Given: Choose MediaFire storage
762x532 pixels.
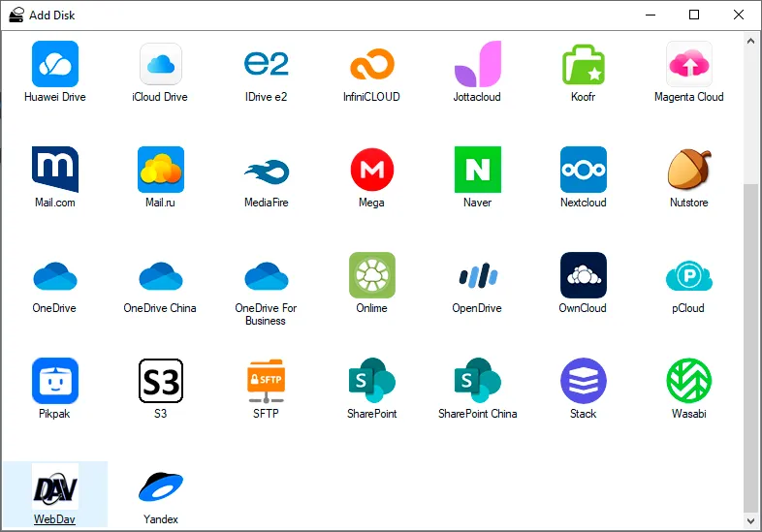Looking at the screenshot, I should [x=266, y=172].
